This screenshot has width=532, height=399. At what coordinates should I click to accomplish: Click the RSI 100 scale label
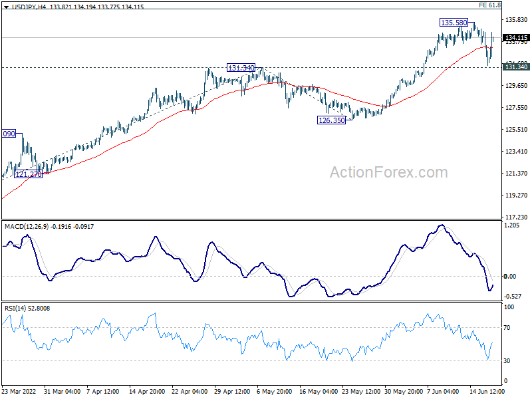(x=509, y=307)
